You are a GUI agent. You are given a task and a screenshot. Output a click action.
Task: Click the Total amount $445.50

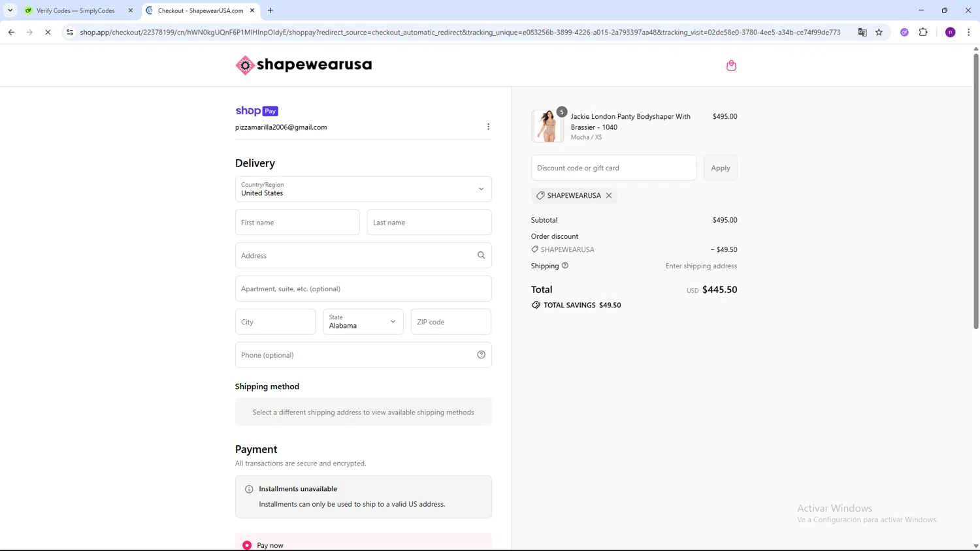(x=719, y=290)
